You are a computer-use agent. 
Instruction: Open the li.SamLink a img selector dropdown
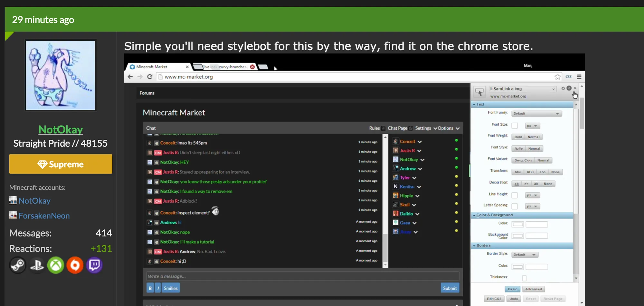(x=522, y=89)
